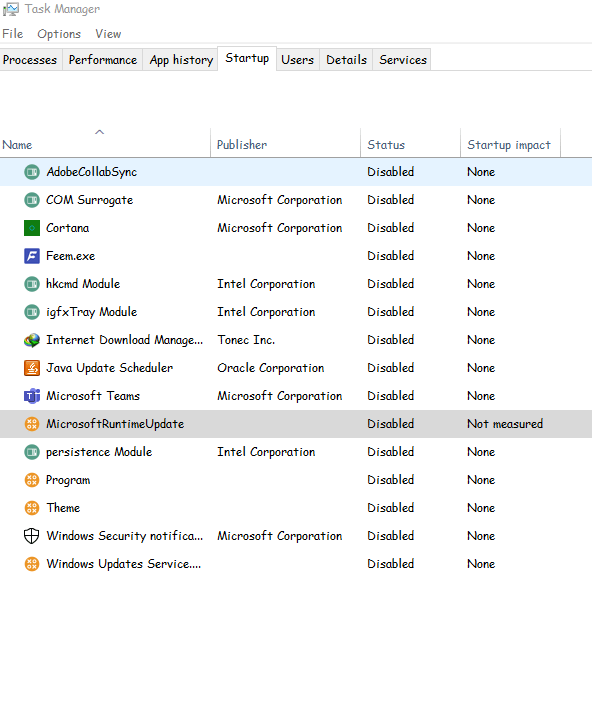Switch to the Services tab
The width and height of the screenshot is (592, 706).
[403, 59]
